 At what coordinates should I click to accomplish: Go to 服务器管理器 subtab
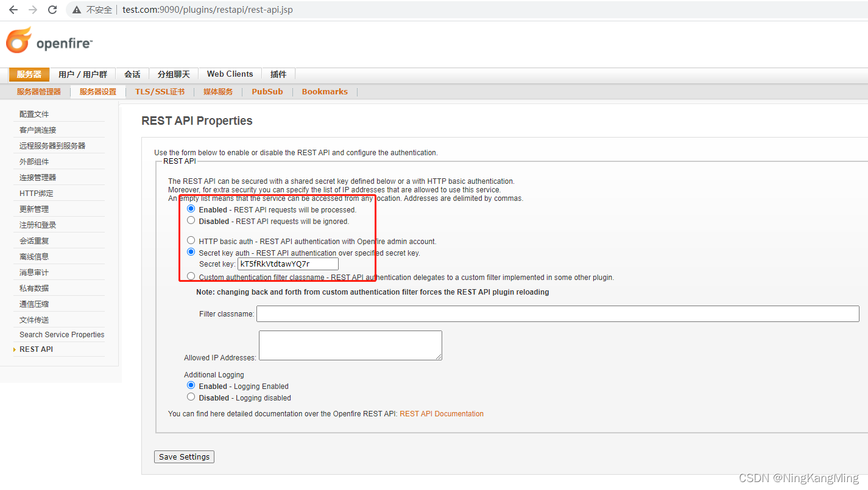point(39,92)
